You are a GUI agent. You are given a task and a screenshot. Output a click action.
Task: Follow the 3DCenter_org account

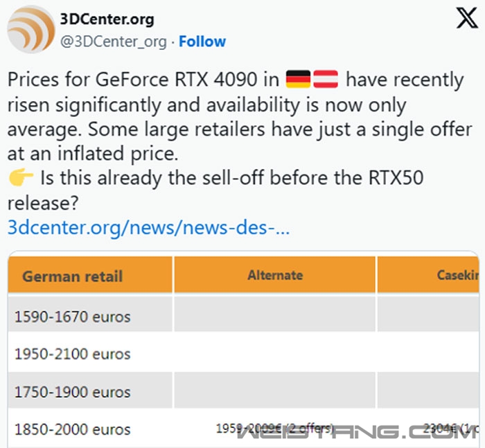click(202, 42)
